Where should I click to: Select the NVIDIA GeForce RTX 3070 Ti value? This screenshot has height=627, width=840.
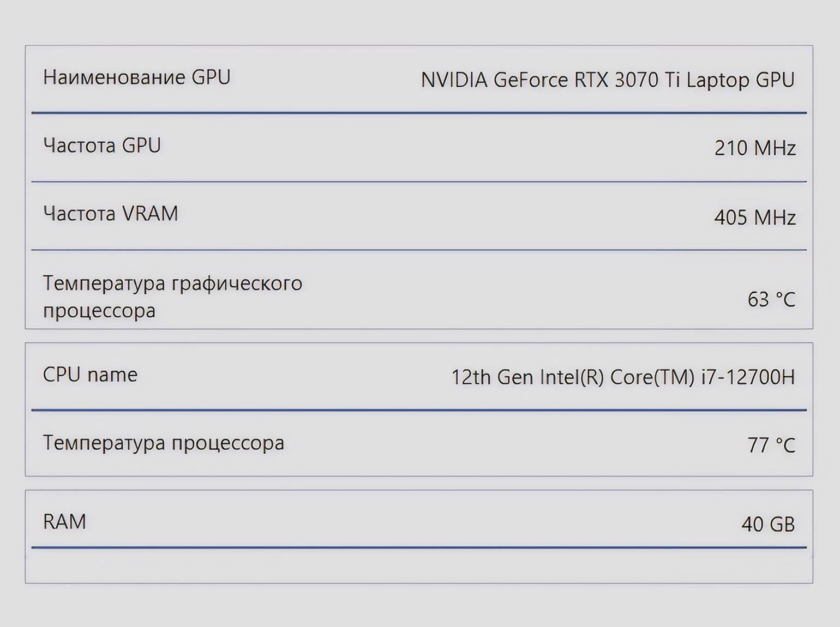tap(607, 80)
